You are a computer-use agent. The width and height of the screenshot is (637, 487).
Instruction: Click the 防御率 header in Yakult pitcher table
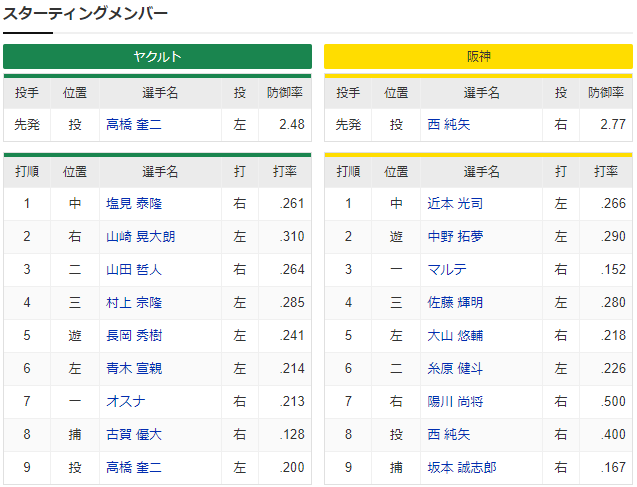285,93
